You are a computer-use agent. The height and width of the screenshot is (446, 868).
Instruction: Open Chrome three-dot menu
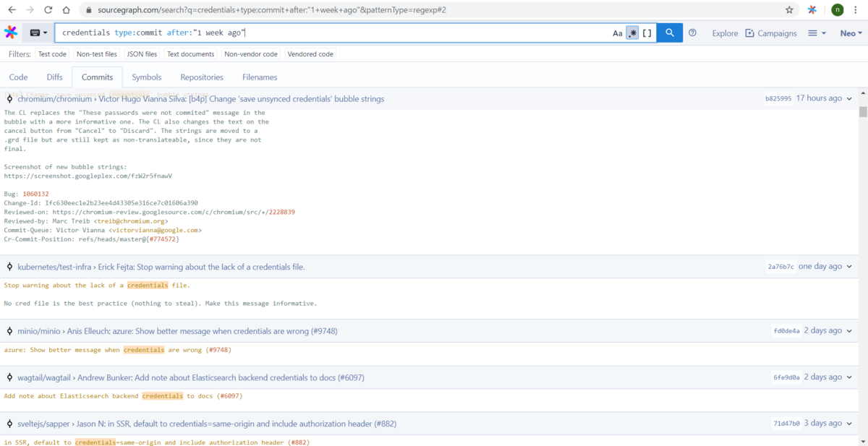(x=857, y=10)
